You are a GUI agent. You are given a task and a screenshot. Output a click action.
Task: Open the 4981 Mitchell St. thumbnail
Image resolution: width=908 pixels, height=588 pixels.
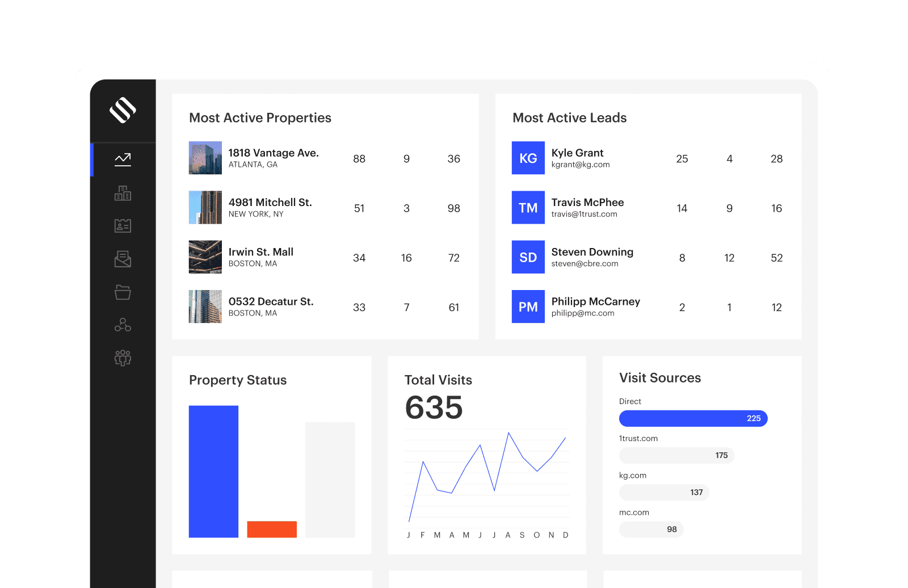[205, 208]
